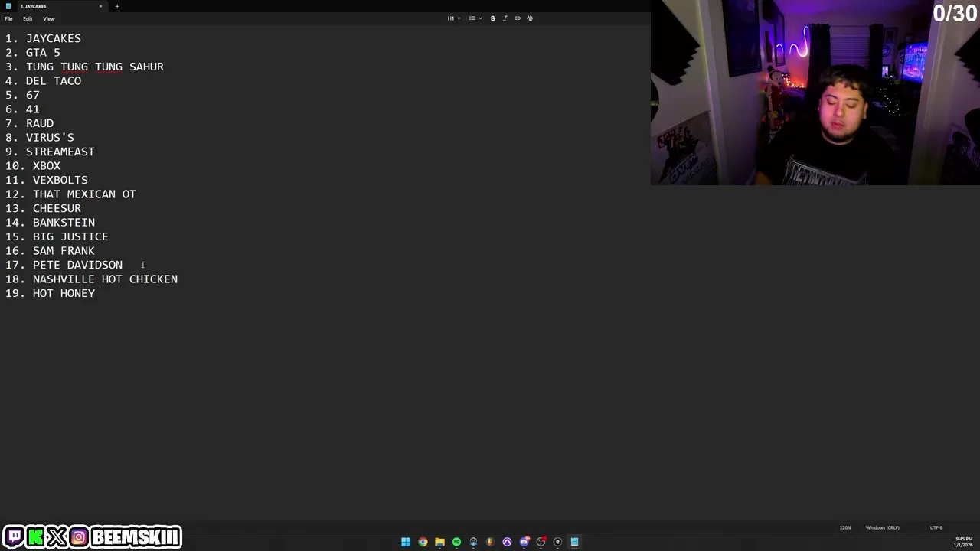Image resolution: width=980 pixels, height=551 pixels.
Task: Open the list style dropdown
Action: point(475,18)
